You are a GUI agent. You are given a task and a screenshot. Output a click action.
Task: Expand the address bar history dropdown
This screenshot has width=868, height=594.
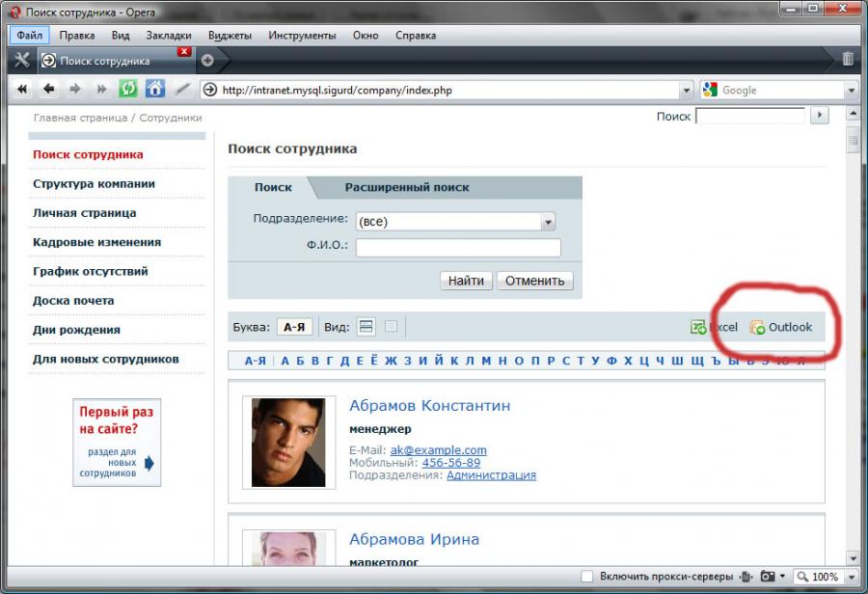coord(687,90)
